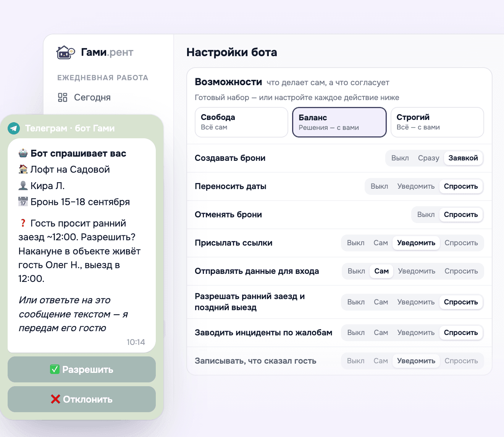
Task: Set Присылать ссылки to Спросить
Action: [461, 243]
